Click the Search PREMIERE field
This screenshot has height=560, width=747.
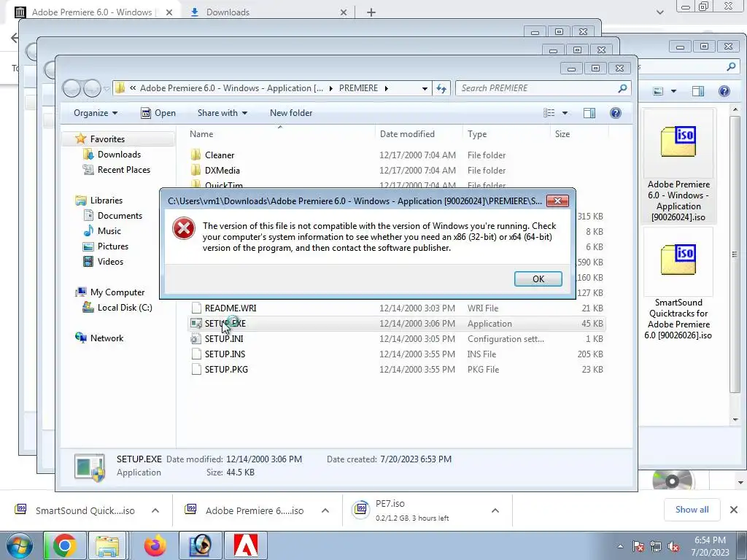click(543, 88)
